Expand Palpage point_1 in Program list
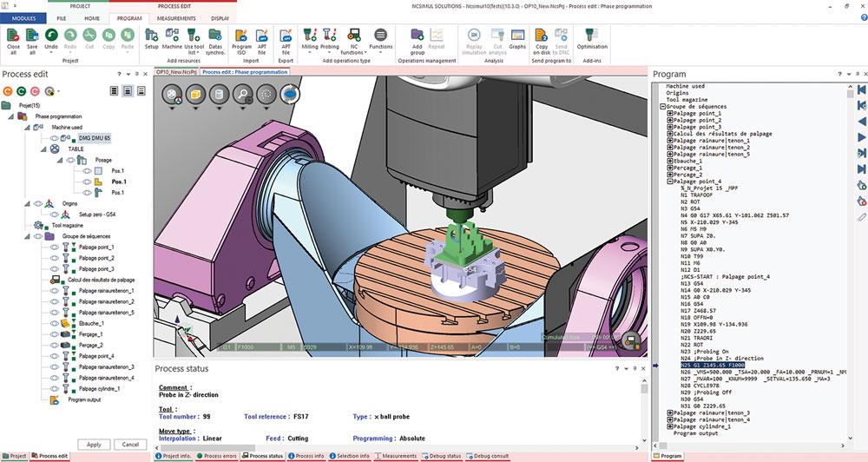Viewport: 868px width, 462px height. coord(670,114)
